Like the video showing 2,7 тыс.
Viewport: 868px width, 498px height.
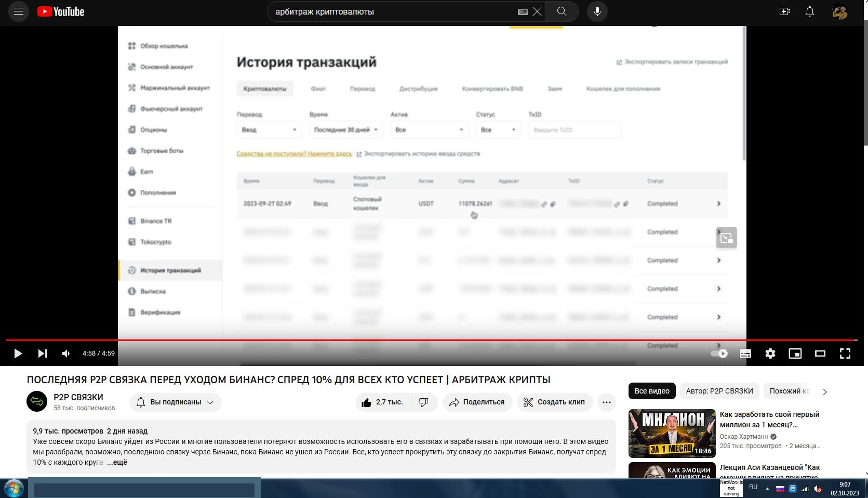pos(383,402)
